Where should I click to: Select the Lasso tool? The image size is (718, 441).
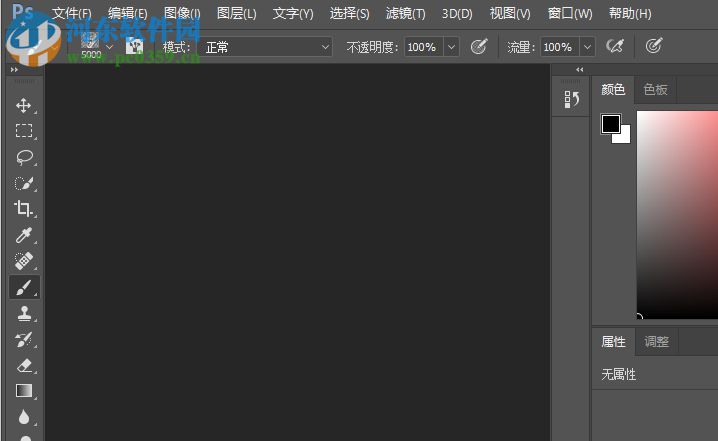[x=24, y=157]
